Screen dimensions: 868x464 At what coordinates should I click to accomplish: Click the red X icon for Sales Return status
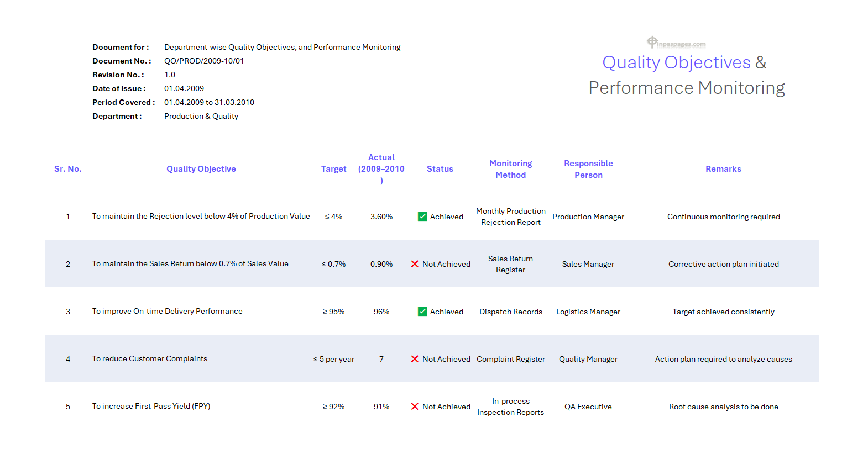pyautogui.click(x=415, y=264)
